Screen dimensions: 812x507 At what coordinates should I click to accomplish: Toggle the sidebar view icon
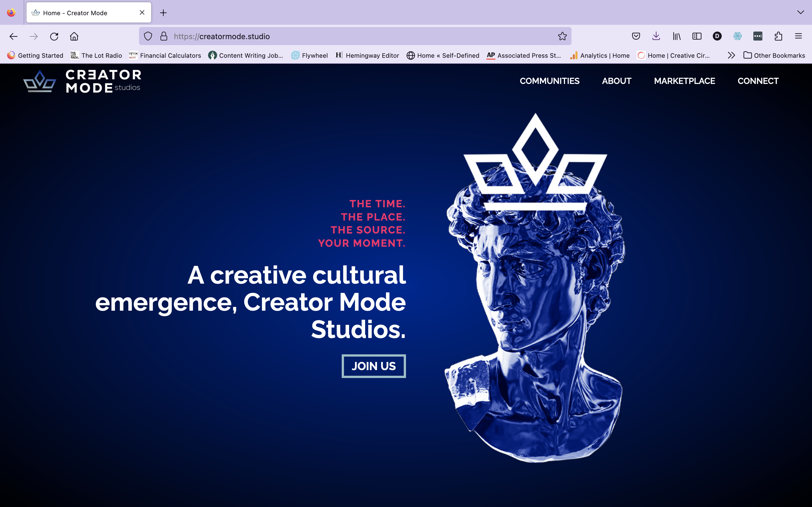tap(697, 36)
